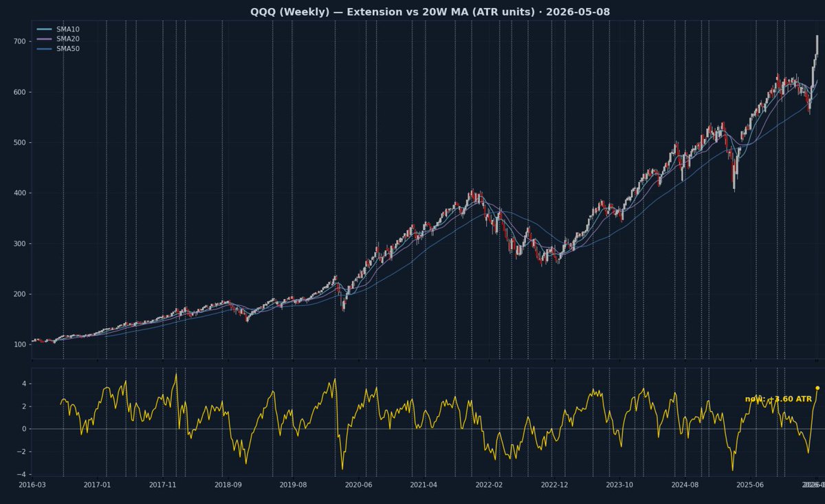The width and height of the screenshot is (825, 504).
Task: Click the 2021-04 date axis label
Action: point(423,485)
